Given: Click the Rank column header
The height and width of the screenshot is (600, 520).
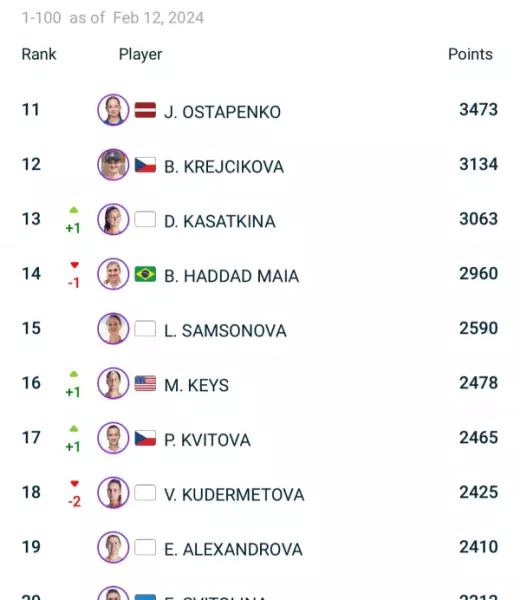Looking at the screenshot, I should click(39, 54).
